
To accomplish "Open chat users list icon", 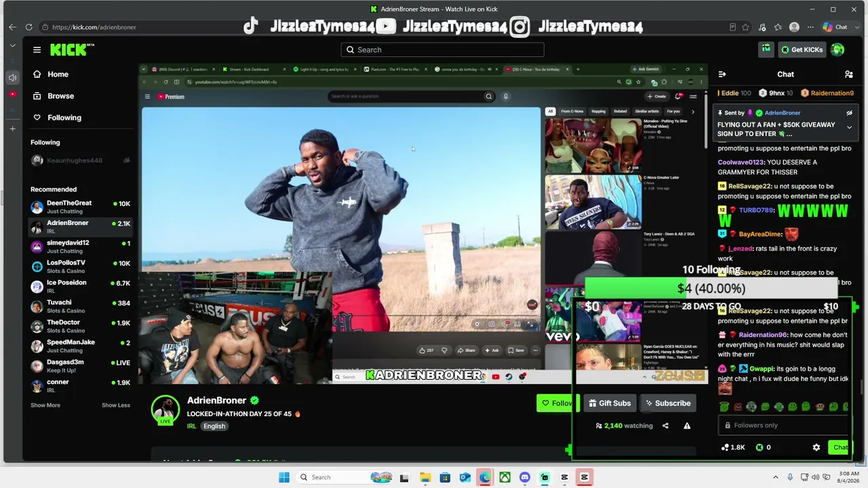I will [x=848, y=75].
